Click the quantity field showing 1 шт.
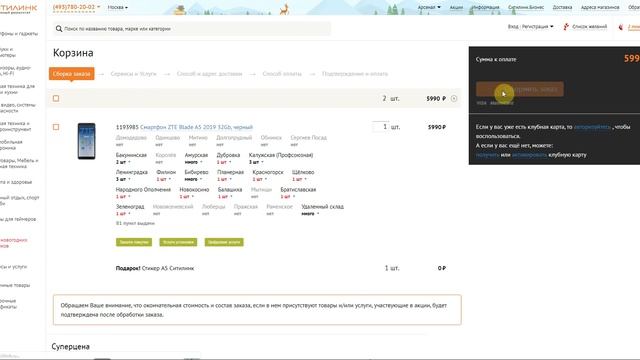The width and height of the screenshot is (640, 360). pos(380,127)
